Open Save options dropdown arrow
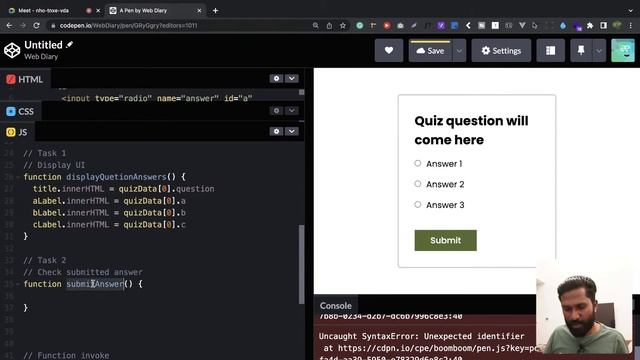The image size is (640, 360). point(459,51)
